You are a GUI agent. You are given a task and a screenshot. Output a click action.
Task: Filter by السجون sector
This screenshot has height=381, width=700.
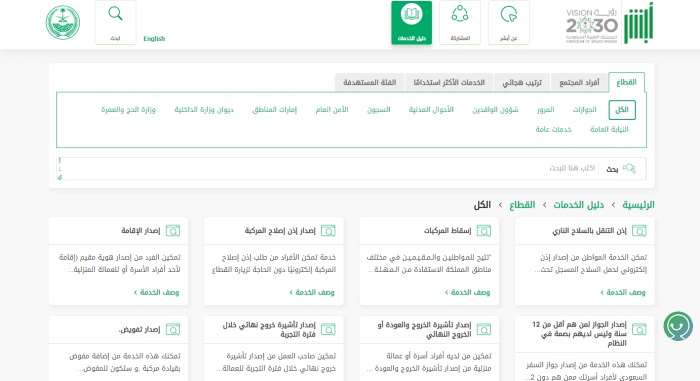(379, 110)
